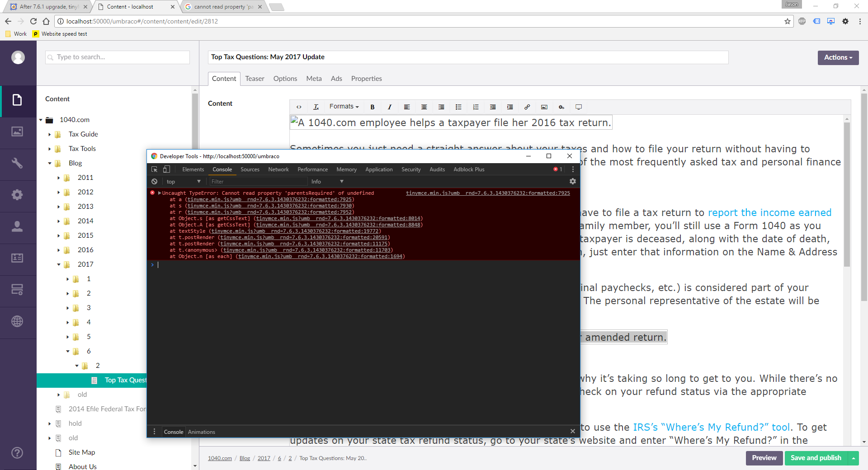Follow 'report the income earned' link
This screenshot has width=868, height=470.
pyautogui.click(x=769, y=212)
